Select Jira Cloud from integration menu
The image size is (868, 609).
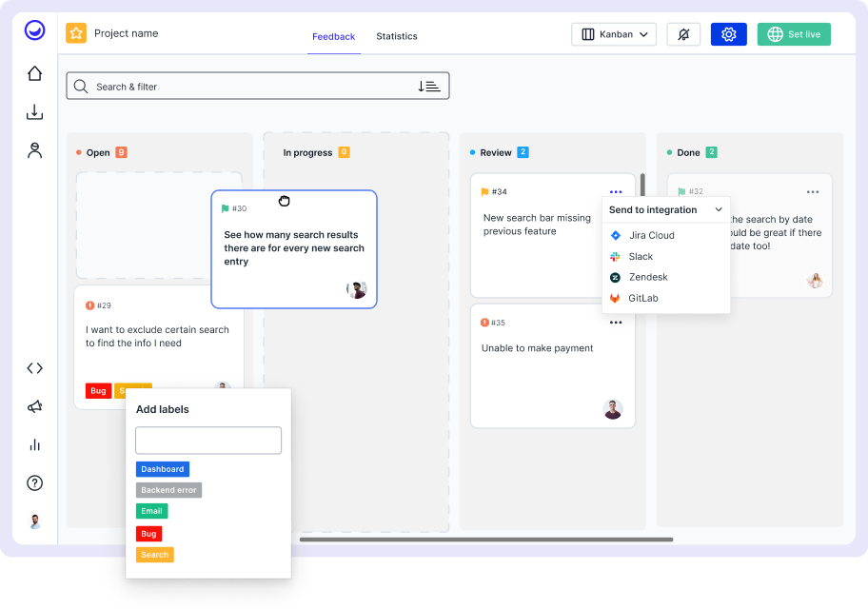click(651, 235)
